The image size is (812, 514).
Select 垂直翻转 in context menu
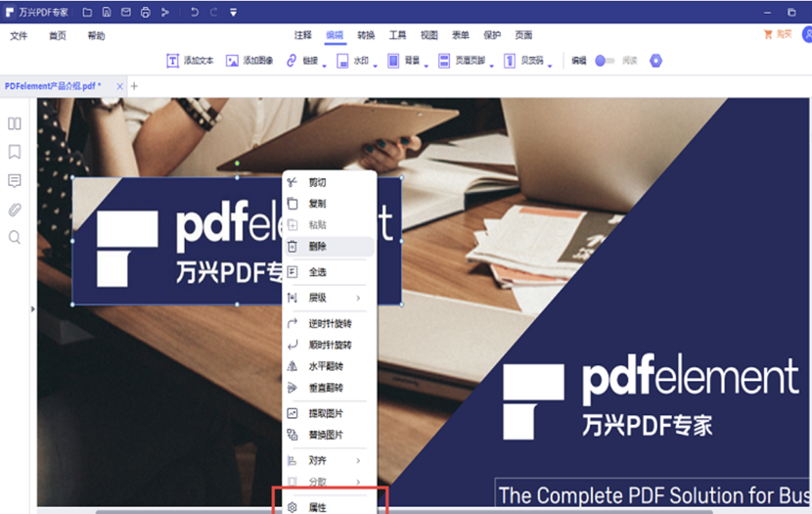[330, 388]
